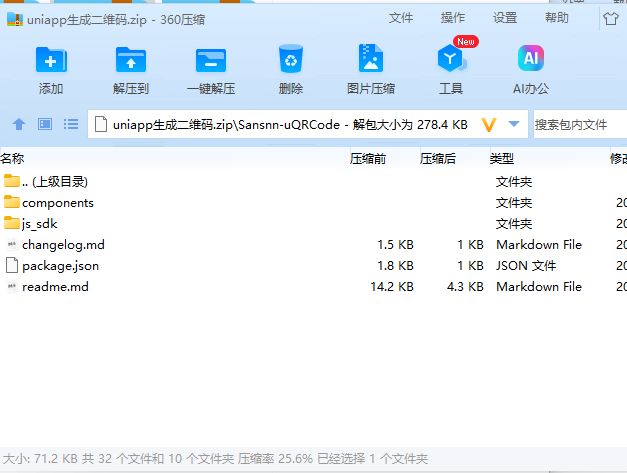
Task: Click the 14.2 KB size of readme.md
Action: pyautogui.click(x=392, y=287)
